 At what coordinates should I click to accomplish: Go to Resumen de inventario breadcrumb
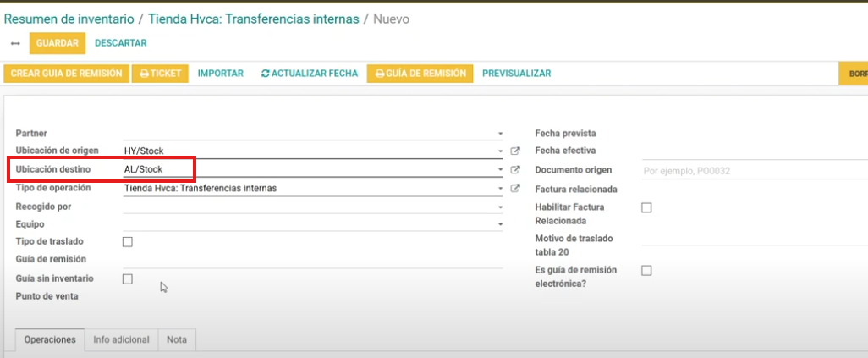pos(69,19)
